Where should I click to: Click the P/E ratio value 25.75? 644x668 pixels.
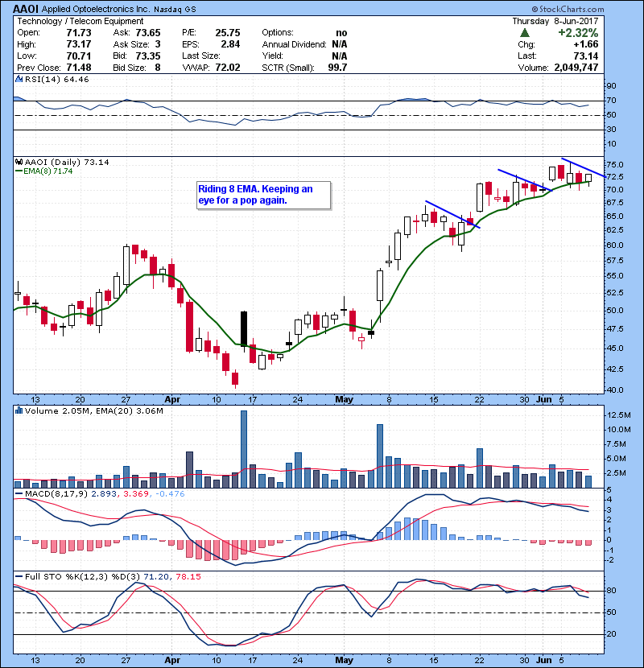[228, 33]
